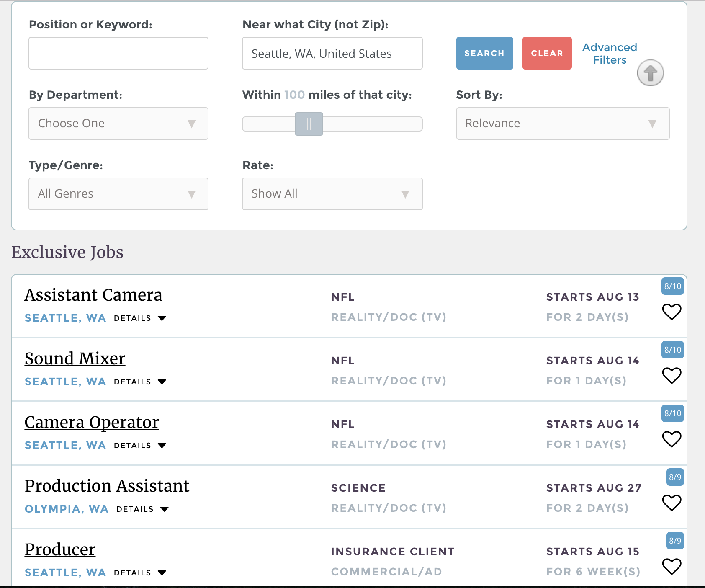Screen dimensions: 705x588
Task: Open the Assistant Camera job listing
Action: tap(93, 295)
